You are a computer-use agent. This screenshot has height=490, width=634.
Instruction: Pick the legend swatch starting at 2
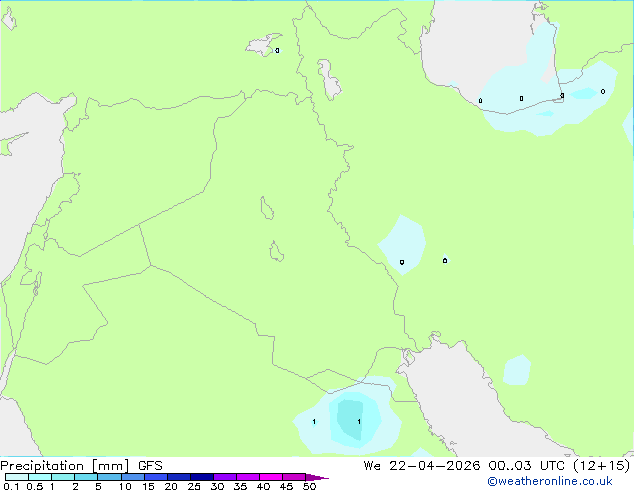[86, 477]
